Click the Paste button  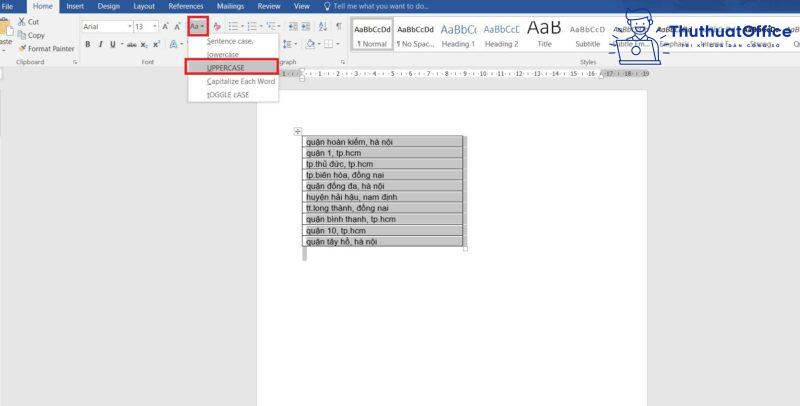(x=6, y=33)
